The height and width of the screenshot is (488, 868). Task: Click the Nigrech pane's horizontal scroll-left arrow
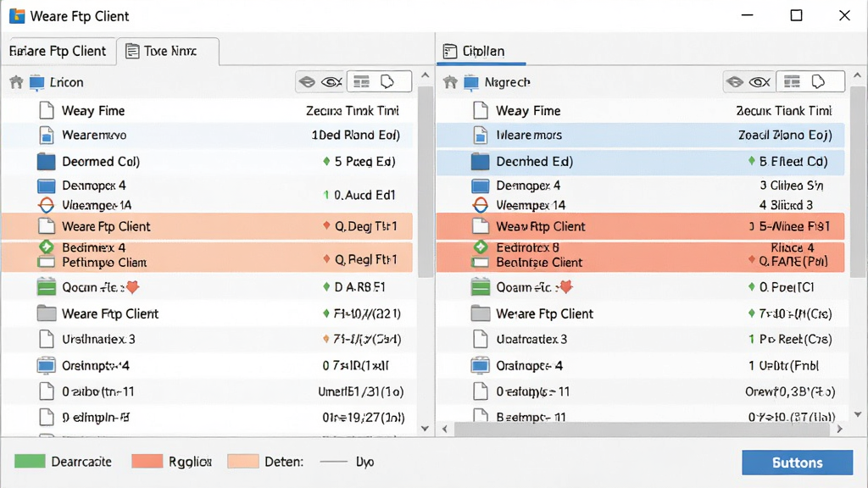tap(445, 428)
